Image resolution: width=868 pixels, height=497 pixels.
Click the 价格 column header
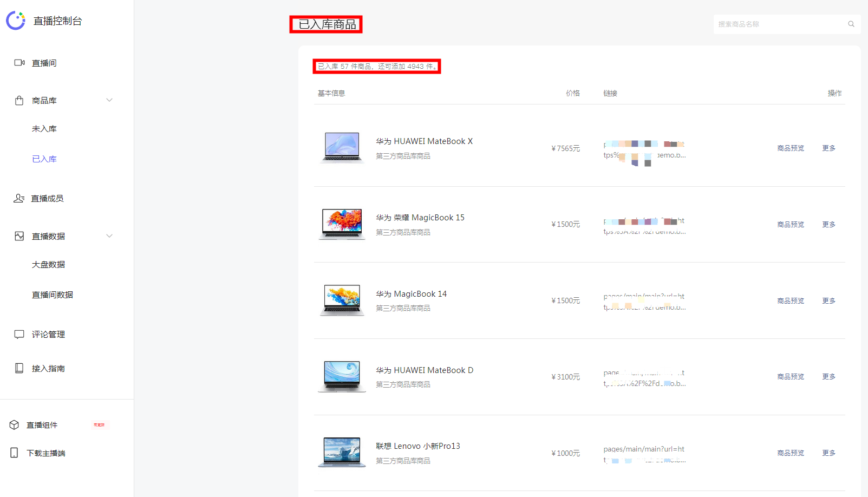coord(573,93)
